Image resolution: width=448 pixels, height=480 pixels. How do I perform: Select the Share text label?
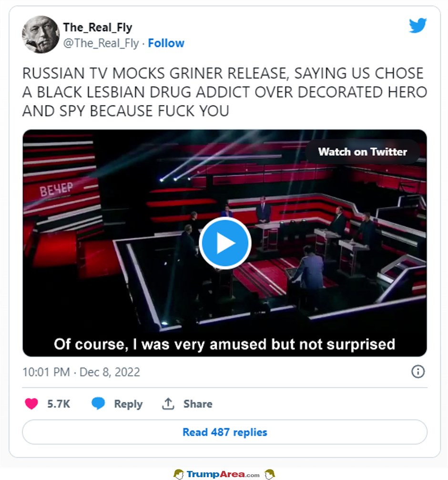coord(198,404)
